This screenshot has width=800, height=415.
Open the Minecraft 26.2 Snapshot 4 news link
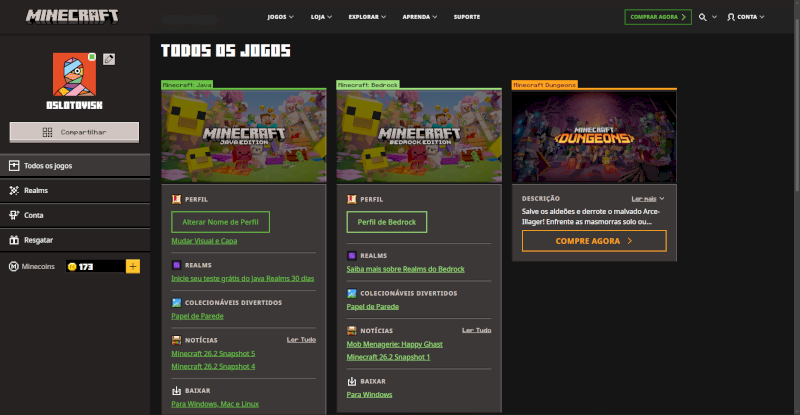tap(213, 367)
